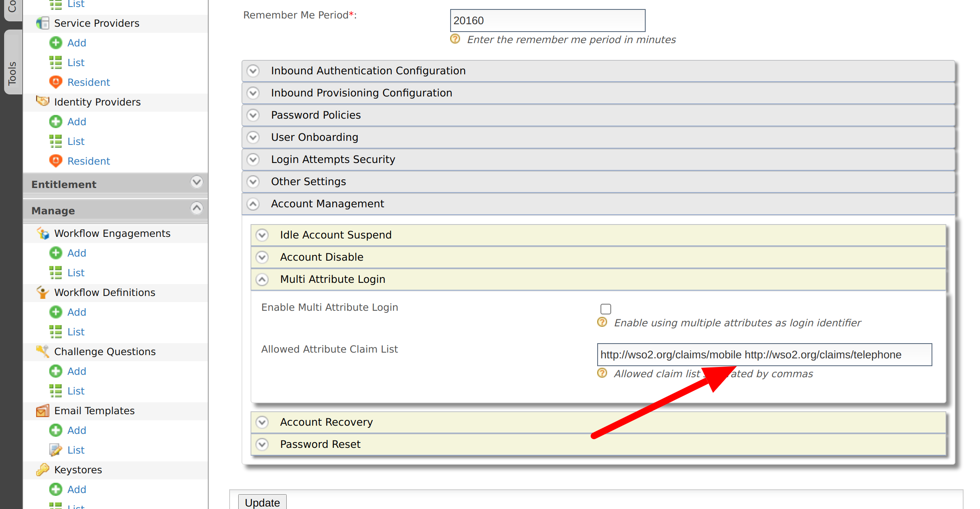980x509 pixels.
Task: Collapse the Account Management section
Action: pos(253,204)
